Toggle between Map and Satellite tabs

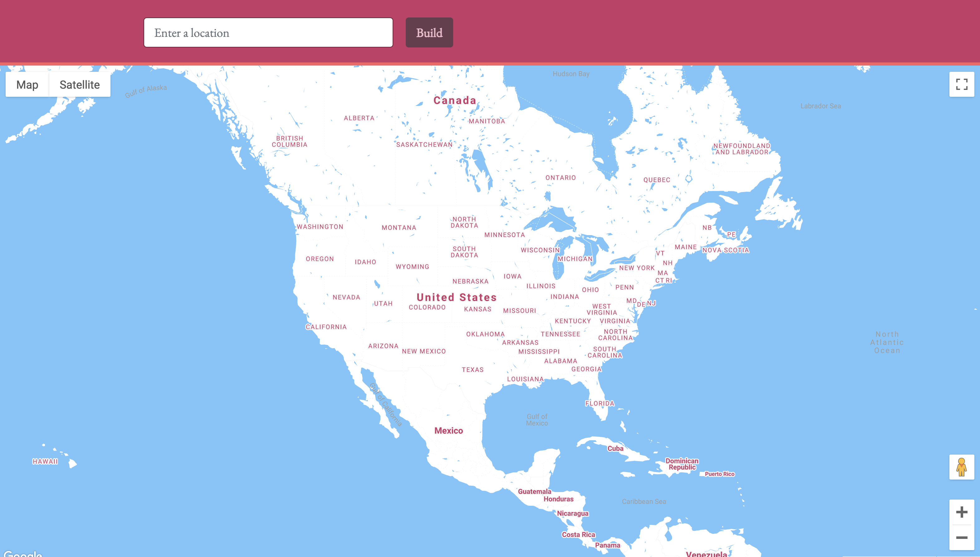[79, 84]
